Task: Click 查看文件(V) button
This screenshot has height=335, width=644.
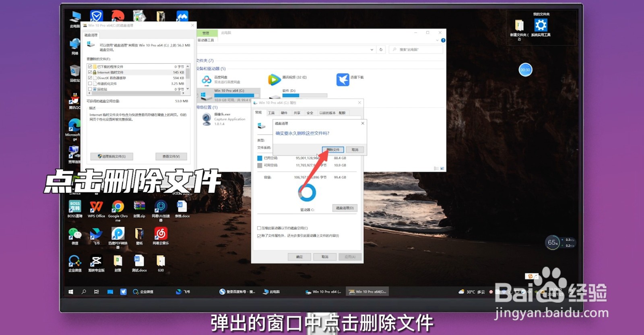Action: tap(171, 156)
